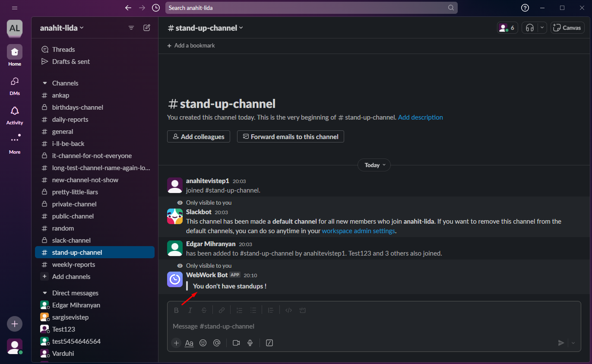Click the compose new message icon
Viewport: 592px width, 364px height.
click(x=147, y=28)
